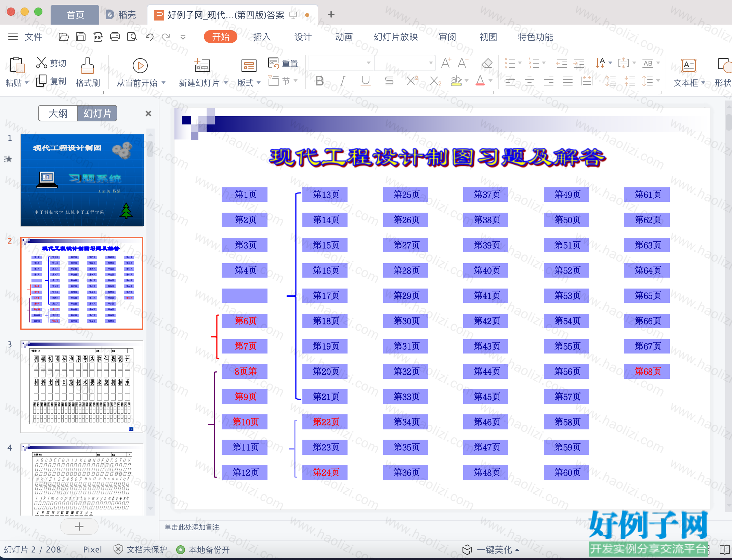Redo the last action

pyautogui.click(x=166, y=37)
